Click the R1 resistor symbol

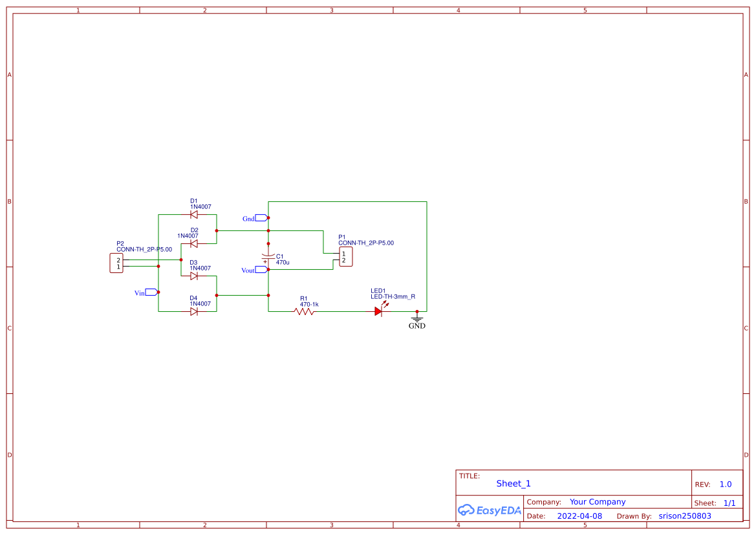tap(304, 311)
